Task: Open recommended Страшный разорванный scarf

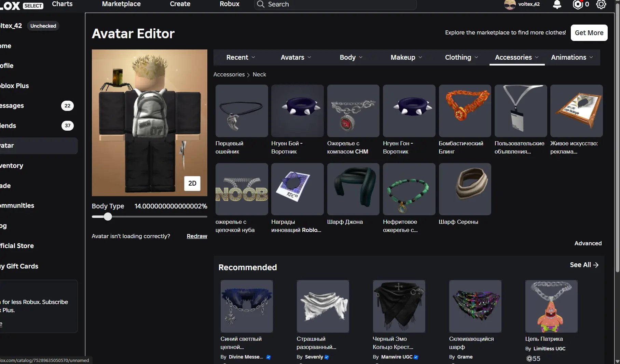Action: (x=323, y=306)
